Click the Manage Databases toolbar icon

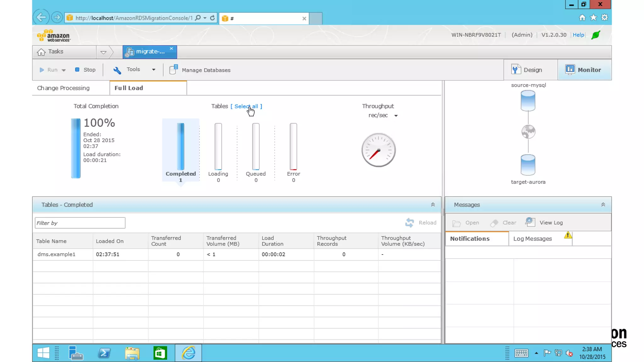174,70
